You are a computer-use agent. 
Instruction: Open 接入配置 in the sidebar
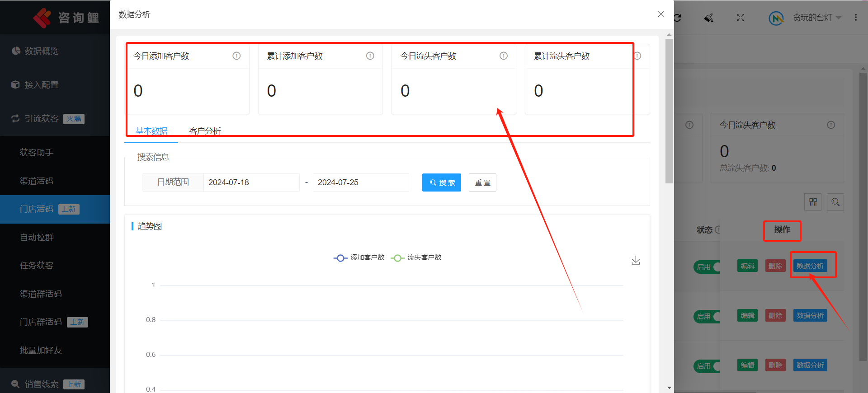point(55,85)
